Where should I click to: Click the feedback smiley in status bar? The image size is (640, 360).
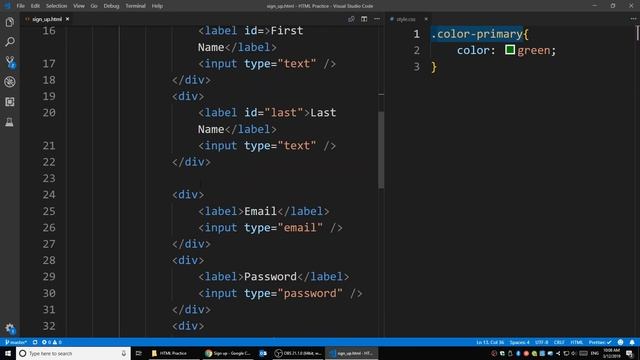coord(620,342)
